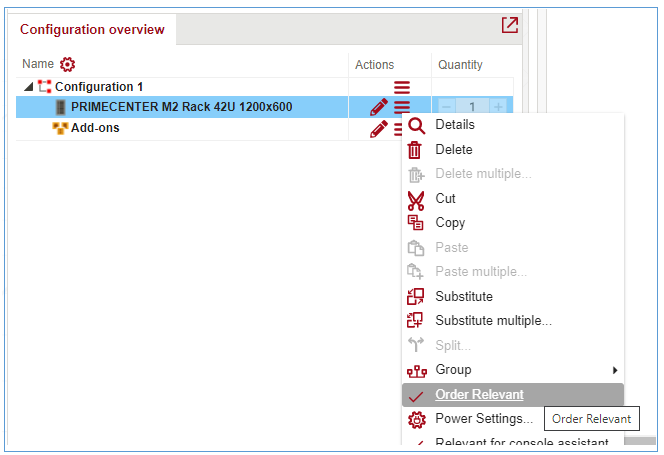This screenshot has width=664, height=455.
Task: Choose Substitute multiple... from the menu
Action: point(513,321)
